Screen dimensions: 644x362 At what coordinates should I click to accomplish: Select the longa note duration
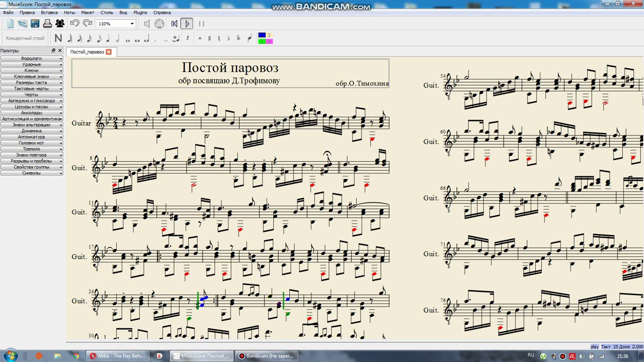(146, 39)
